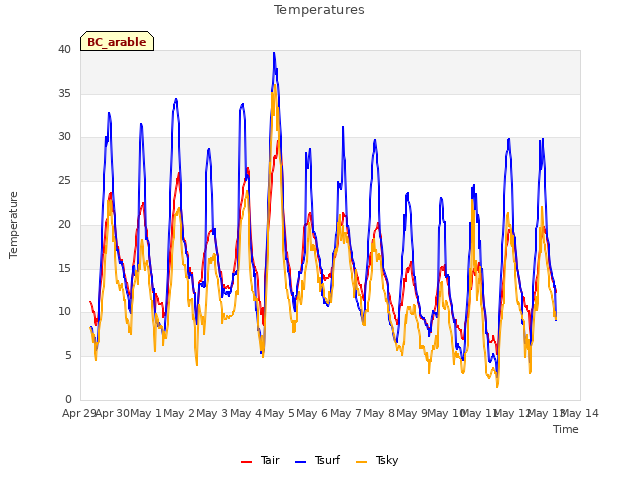This screenshot has width=640, height=480.
Task: Click the BC_arable annotation label
Action: click(x=117, y=41)
